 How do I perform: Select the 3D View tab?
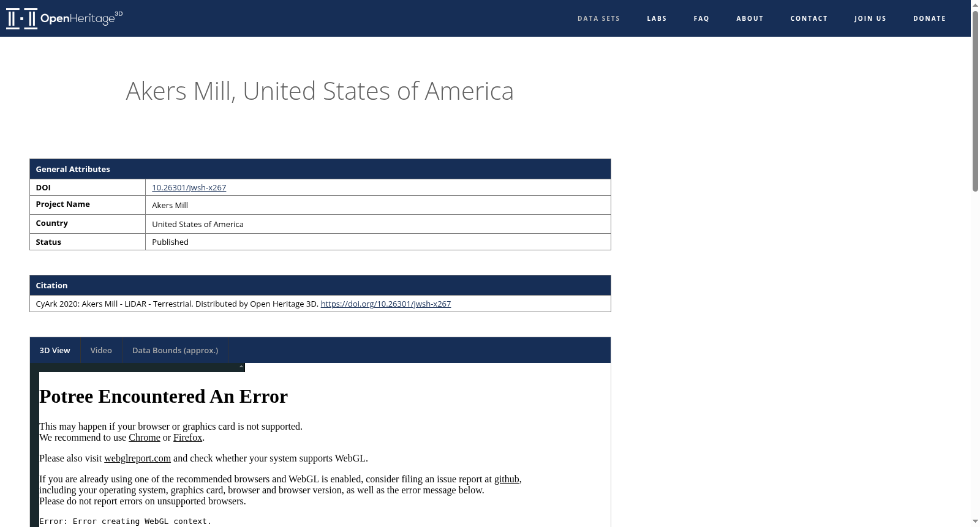tap(55, 350)
